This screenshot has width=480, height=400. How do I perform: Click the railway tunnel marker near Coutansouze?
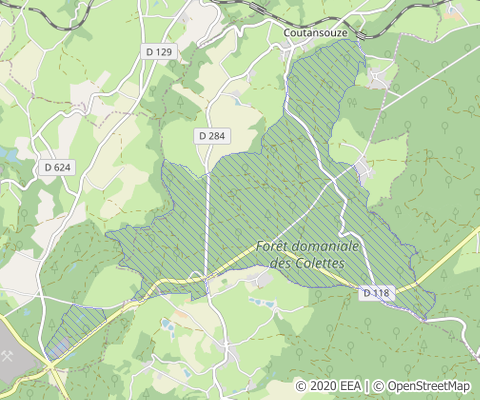[360, 35]
